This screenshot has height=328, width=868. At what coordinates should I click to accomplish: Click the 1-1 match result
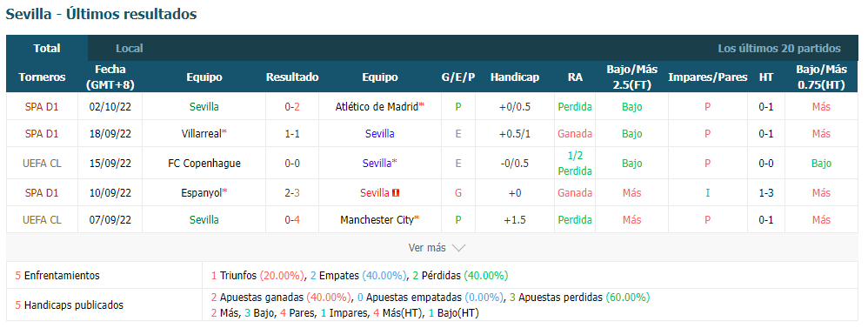coord(292,133)
